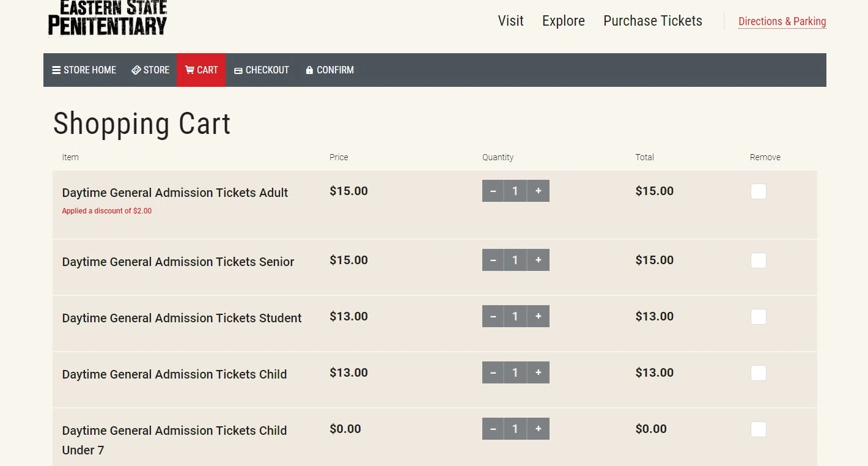Viewport: 868px width, 466px height.
Task: Open Purchase Tickets in top navigation
Action: 653,21
